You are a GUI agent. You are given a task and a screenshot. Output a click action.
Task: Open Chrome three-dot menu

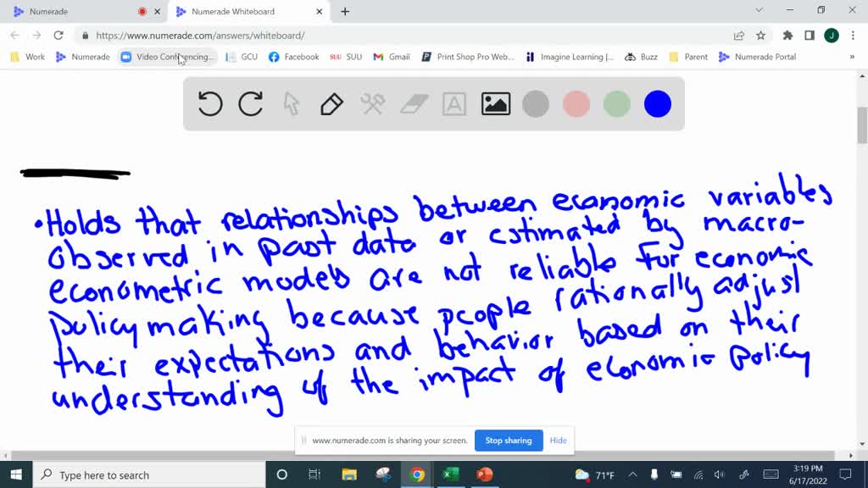(x=853, y=36)
